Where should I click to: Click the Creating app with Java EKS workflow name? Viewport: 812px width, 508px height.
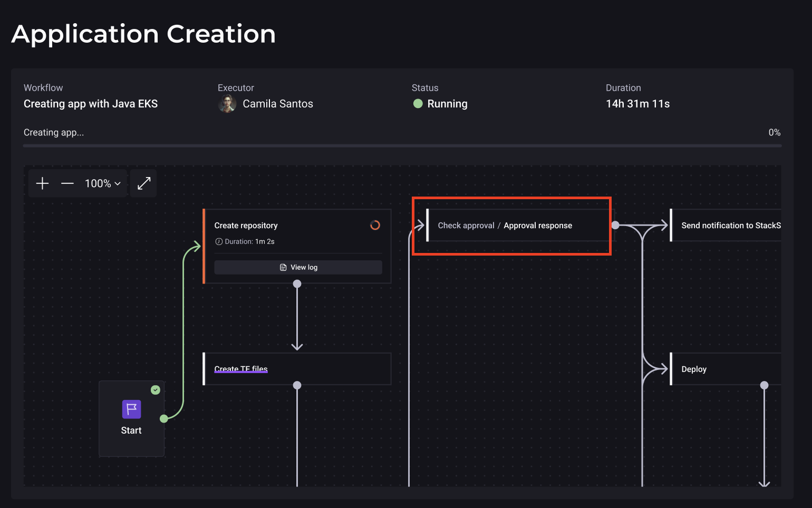click(91, 104)
